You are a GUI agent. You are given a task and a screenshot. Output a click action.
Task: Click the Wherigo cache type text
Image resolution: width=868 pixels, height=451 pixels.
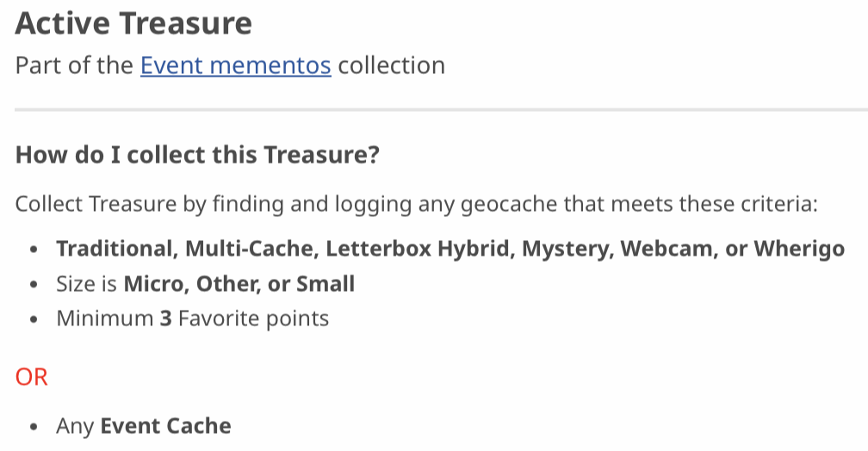coord(799,249)
